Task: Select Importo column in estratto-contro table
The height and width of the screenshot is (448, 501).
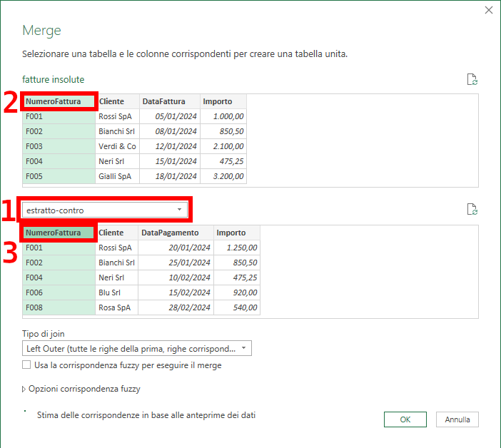Action: pyautogui.click(x=237, y=233)
